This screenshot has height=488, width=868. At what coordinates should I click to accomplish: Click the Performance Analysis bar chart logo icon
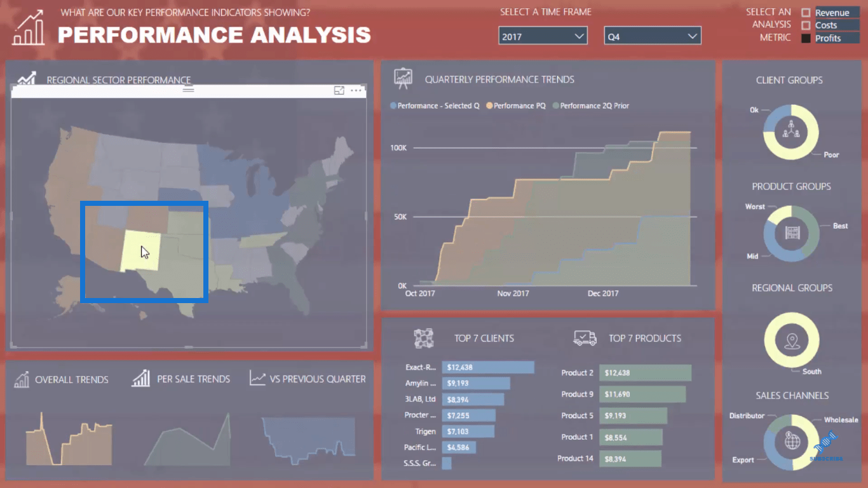tap(29, 27)
